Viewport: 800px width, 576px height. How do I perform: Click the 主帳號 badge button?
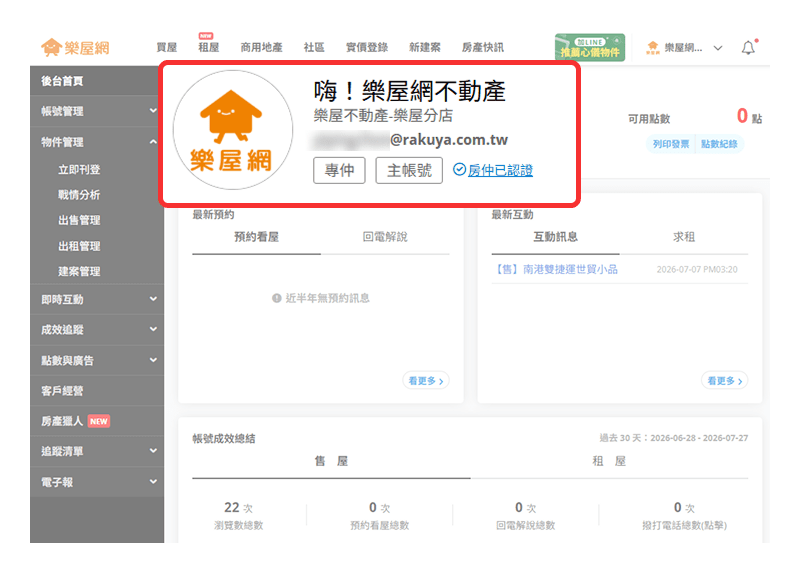click(x=409, y=170)
